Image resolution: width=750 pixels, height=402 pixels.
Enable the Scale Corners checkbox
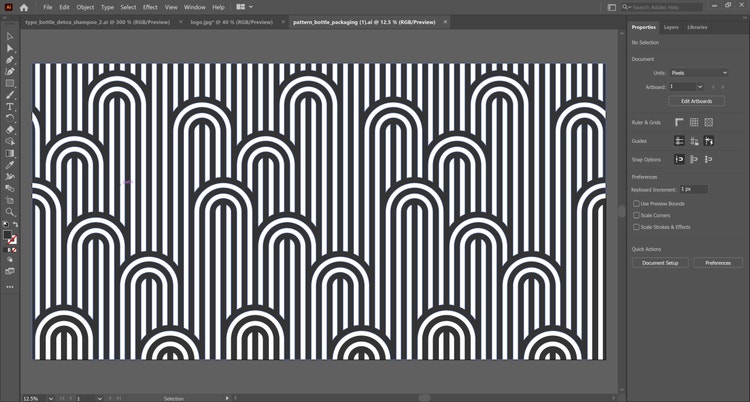(636, 215)
